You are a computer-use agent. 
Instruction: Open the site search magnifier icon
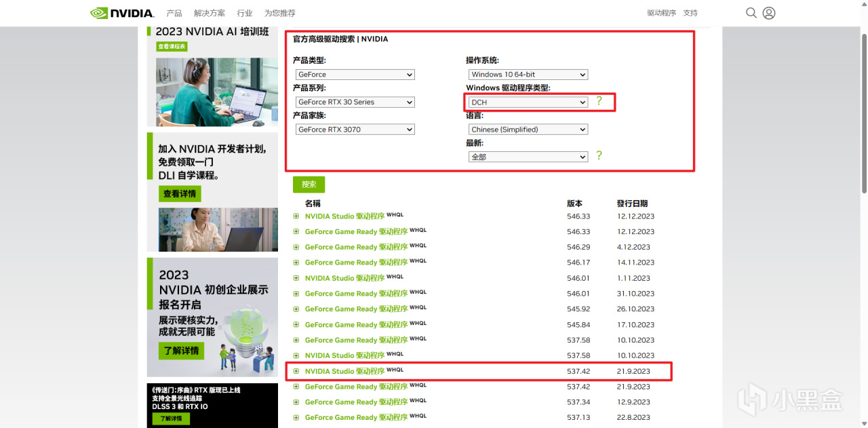(751, 13)
